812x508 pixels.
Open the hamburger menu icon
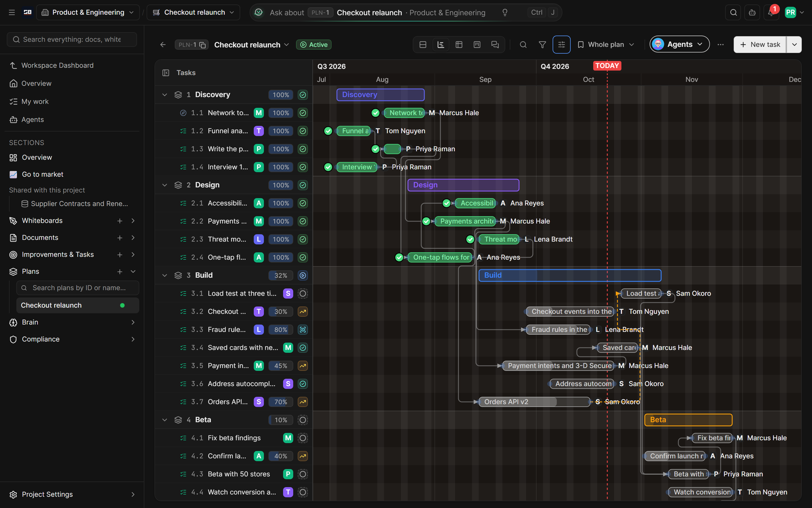pos(12,12)
